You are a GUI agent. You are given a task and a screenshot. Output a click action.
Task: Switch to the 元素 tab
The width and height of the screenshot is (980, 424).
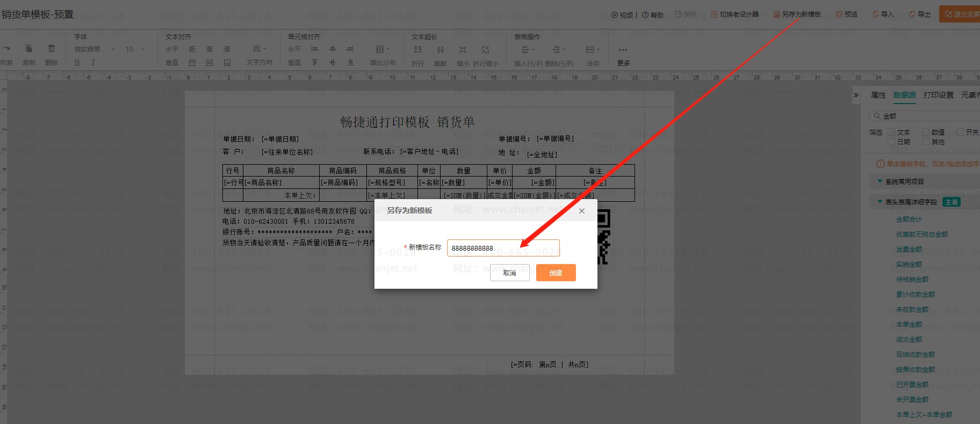coord(970,95)
